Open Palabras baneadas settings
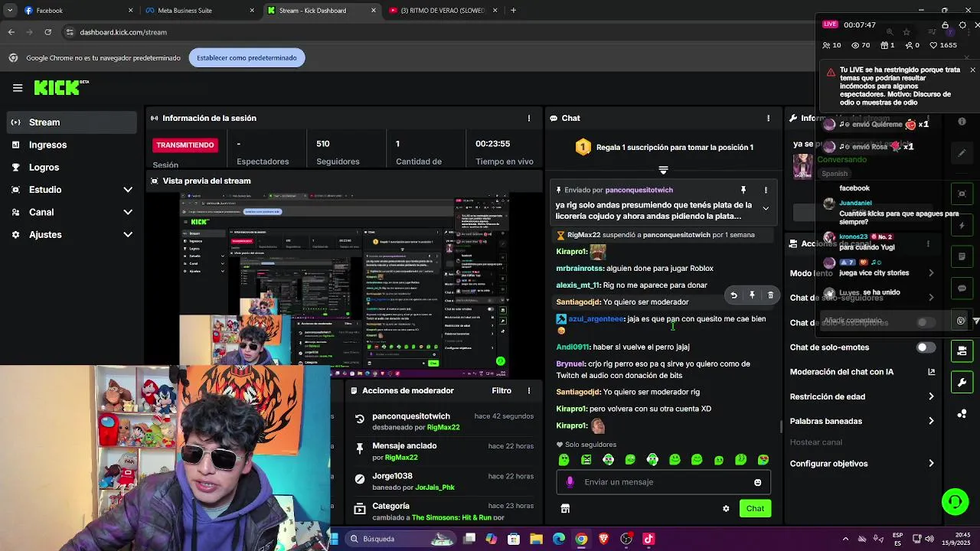The height and width of the screenshot is (551, 980). (x=862, y=421)
